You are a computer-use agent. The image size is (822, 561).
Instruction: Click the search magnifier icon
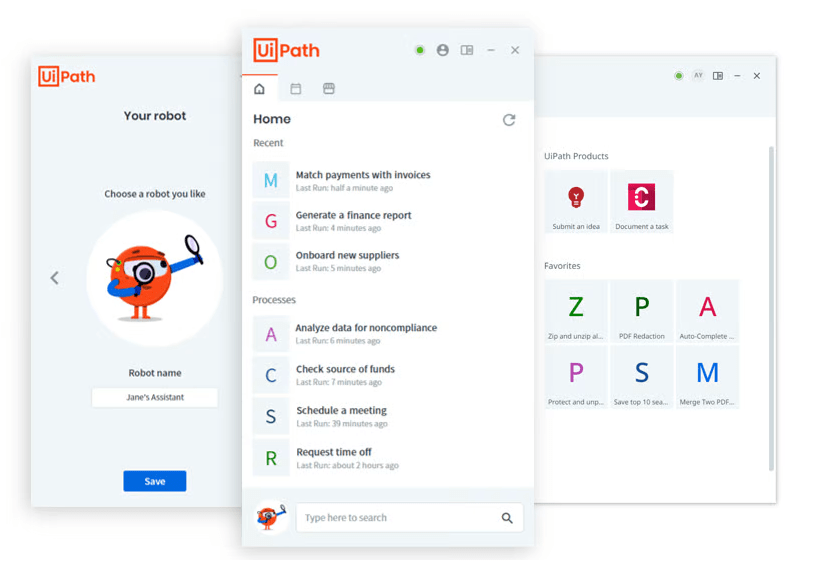pos(507,518)
